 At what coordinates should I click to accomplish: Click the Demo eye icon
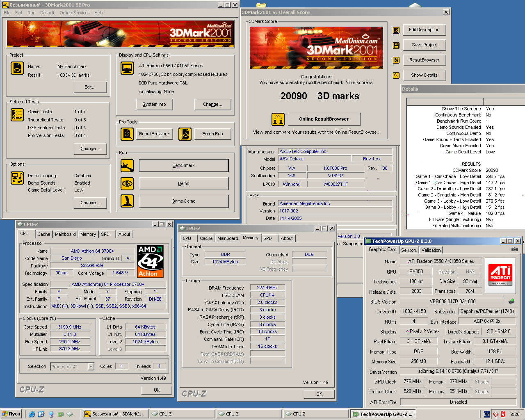pos(127,183)
